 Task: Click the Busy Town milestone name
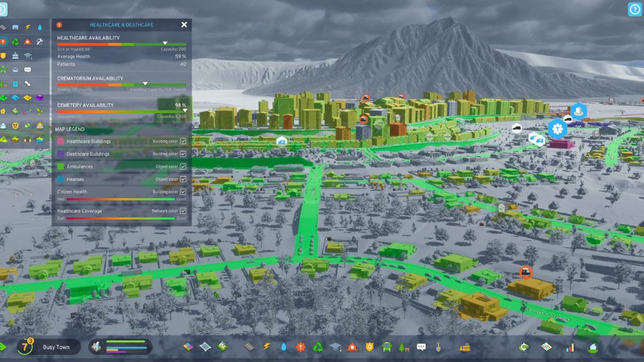tap(56, 347)
